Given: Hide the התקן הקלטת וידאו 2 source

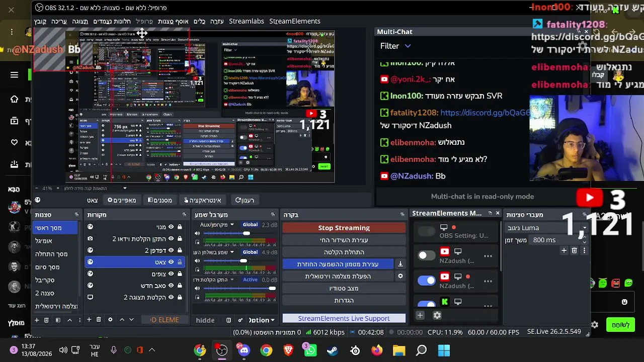Looking at the screenshot, I should point(171,239).
